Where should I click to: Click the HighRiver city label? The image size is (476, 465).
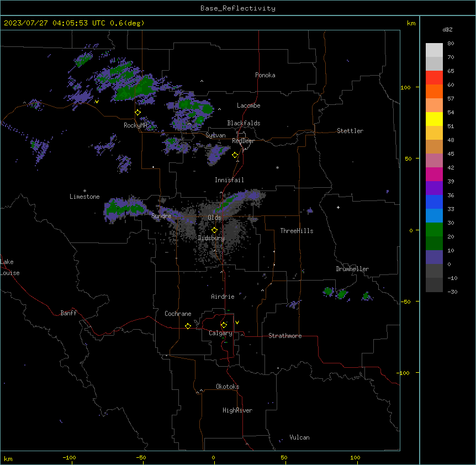coord(237,410)
